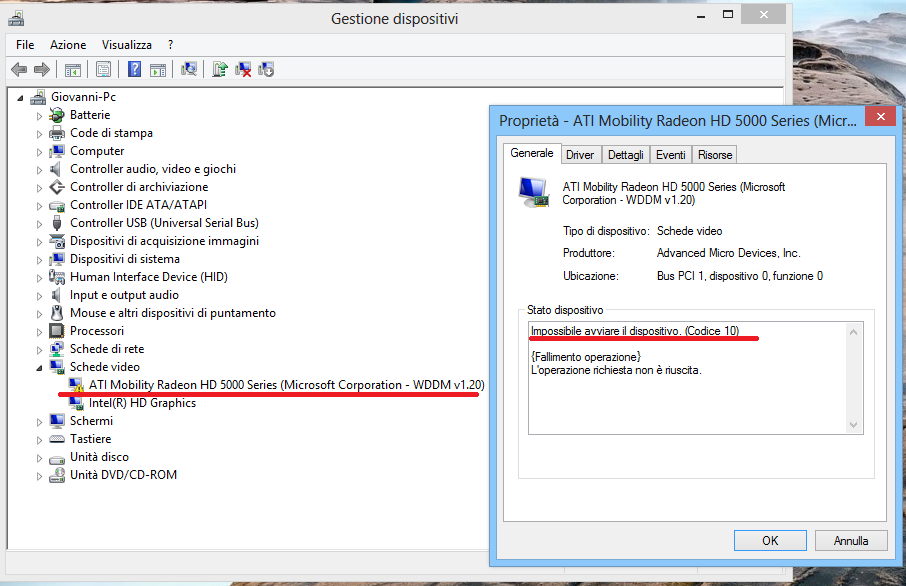
Task: Open the ? help menu
Action: pos(170,44)
